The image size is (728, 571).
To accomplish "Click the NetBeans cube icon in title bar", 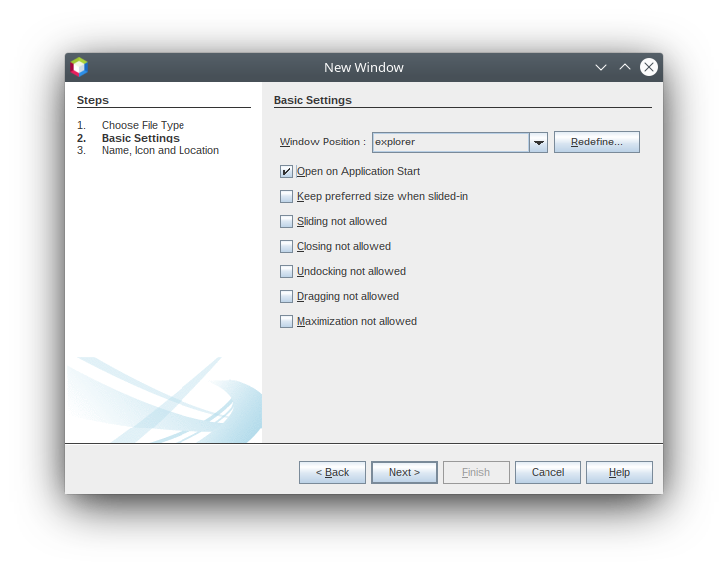I will (79, 67).
